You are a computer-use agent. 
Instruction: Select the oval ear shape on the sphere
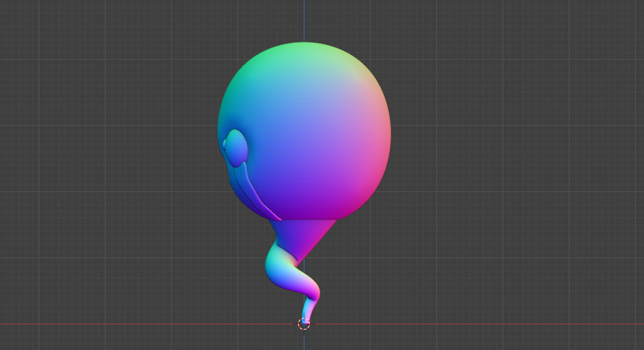click(236, 148)
